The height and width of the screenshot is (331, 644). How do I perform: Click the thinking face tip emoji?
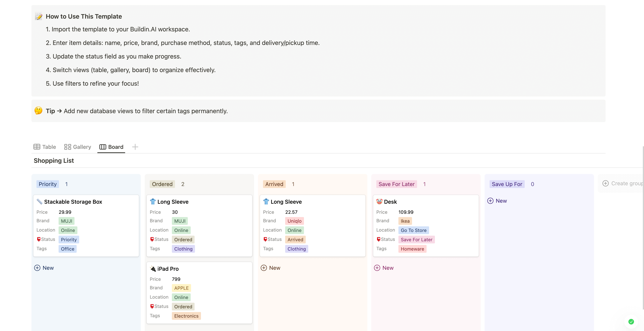(x=38, y=111)
